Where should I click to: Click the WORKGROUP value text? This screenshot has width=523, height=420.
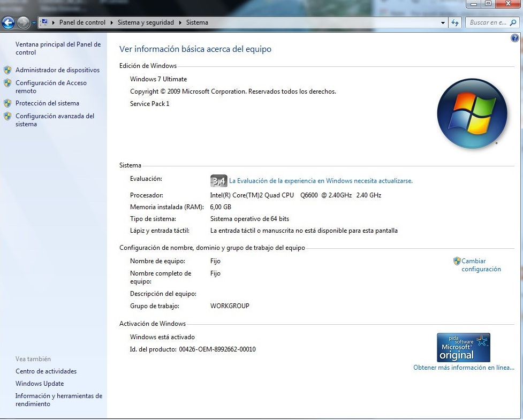pos(230,306)
